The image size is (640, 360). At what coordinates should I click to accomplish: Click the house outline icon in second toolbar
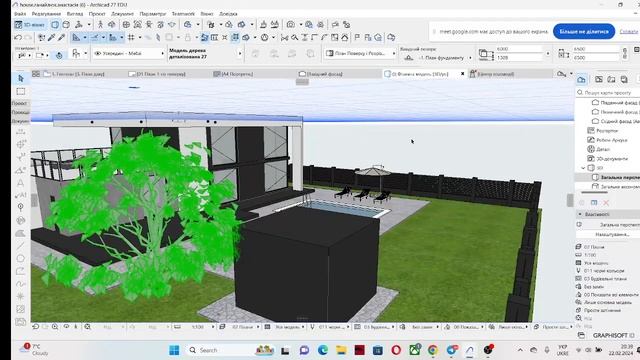click(x=345, y=38)
